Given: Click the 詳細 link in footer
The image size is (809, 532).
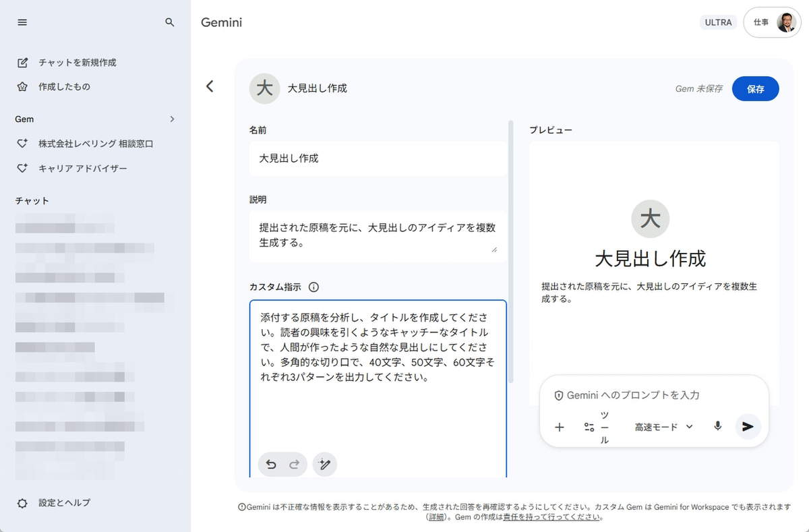Looking at the screenshot, I should (x=436, y=517).
